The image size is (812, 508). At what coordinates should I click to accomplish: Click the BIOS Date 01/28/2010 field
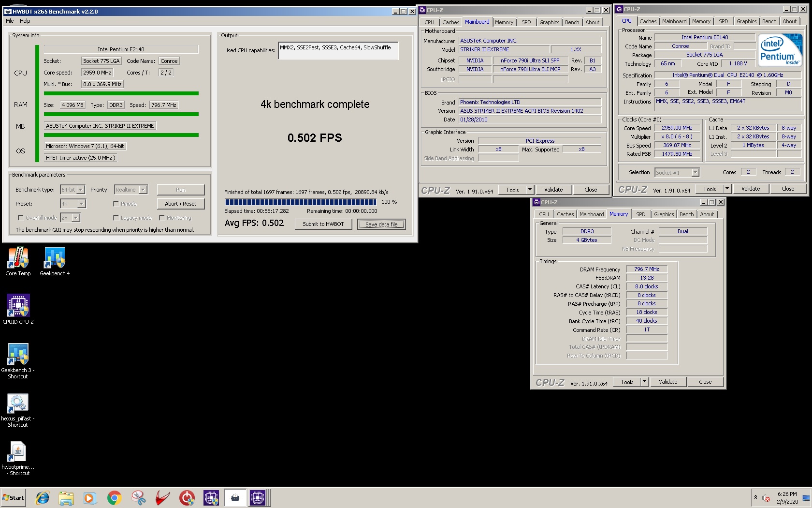tap(530, 120)
